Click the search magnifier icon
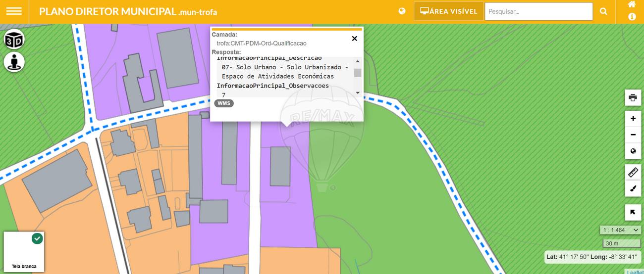 click(x=603, y=11)
